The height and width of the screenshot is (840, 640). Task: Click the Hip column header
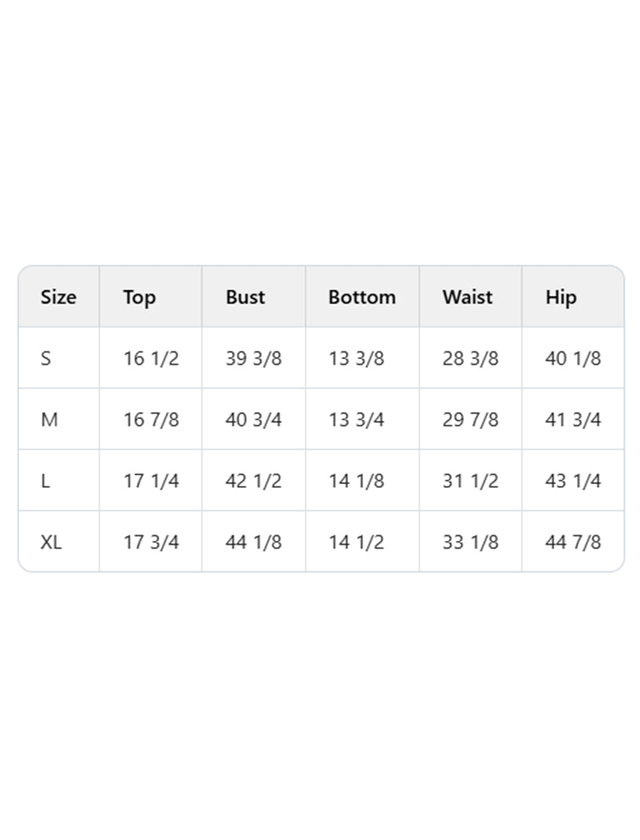(561, 297)
